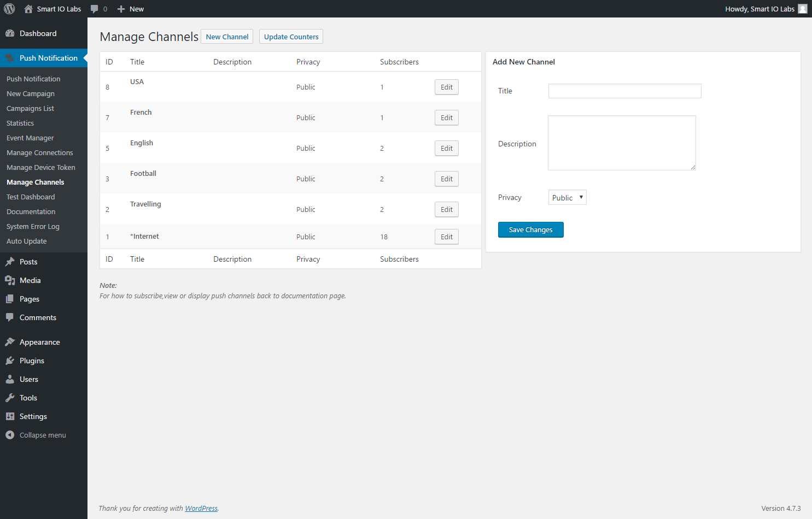
Task: Open the Privacy dropdown
Action: 567,198
